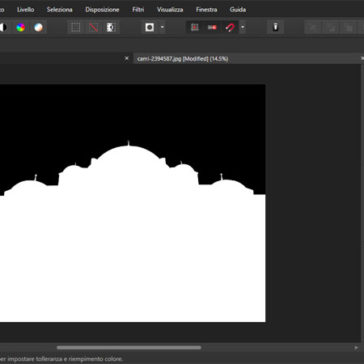Image resolution: width=364 pixels, height=364 pixels.
Task: Open the Assistant Manager icon
Action: [x=275, y=27]
